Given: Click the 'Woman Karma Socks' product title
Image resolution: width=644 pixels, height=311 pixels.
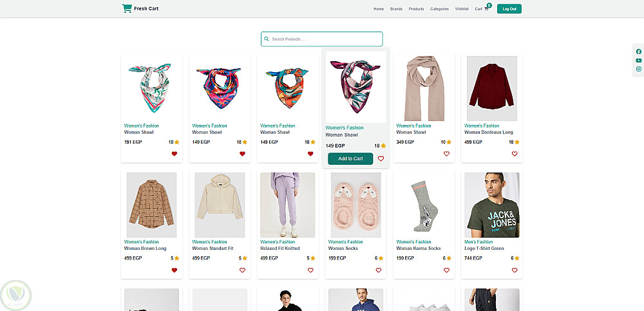Looking at the screenshot, I should [x=419, y=249].
